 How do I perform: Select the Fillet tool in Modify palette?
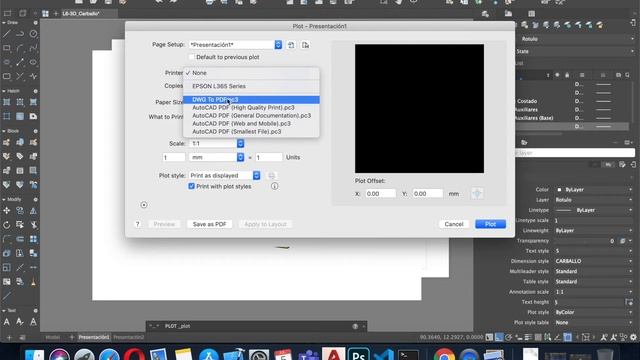click(7, 239)
